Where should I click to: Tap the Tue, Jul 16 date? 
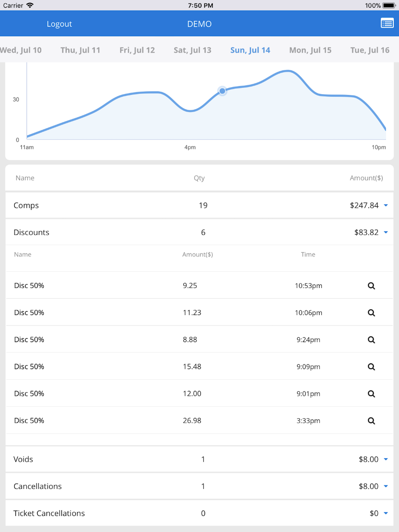(370, 50)
